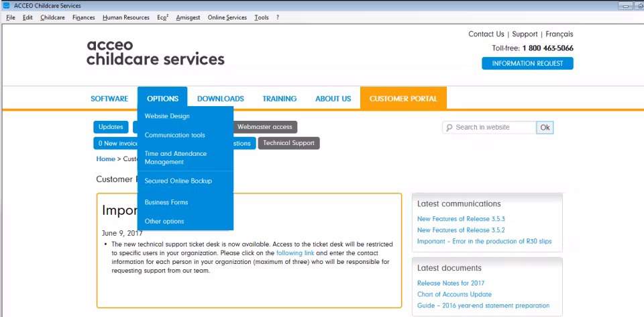This screenshot has width=644, height=317.
Task: Click the Information Request button
Action: tap(527, 64)
